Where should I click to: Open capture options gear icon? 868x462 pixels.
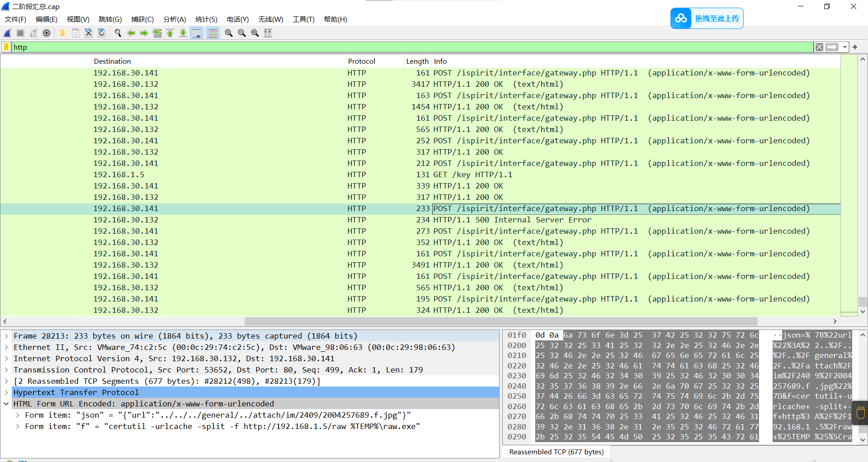coord(47,33)
